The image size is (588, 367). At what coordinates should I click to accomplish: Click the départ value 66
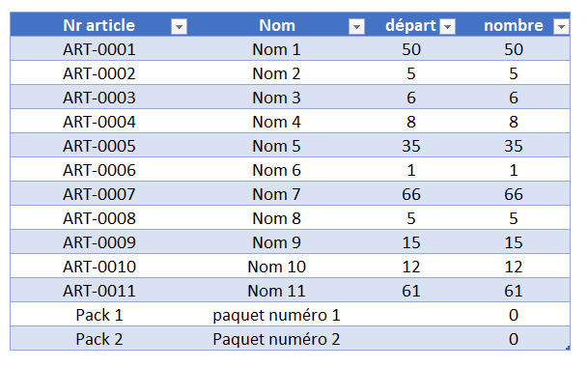click(x=411, y=194)
